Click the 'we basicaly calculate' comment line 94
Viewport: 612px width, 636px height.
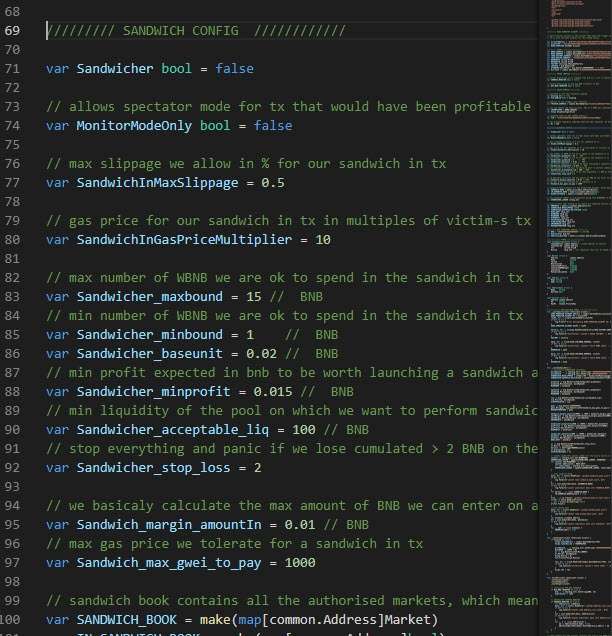click(292, 506)
